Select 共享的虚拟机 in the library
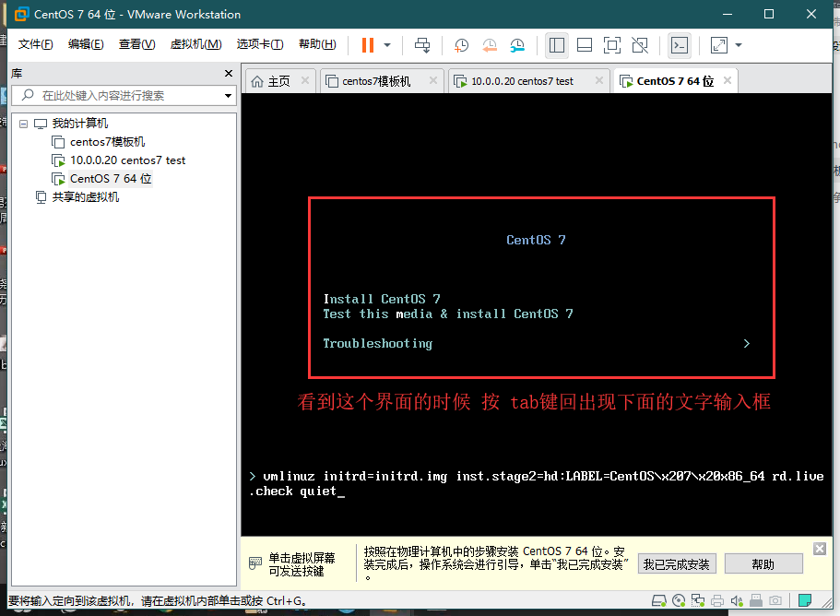The width and height of the screenshot is (840, 616). pos(85,197)
